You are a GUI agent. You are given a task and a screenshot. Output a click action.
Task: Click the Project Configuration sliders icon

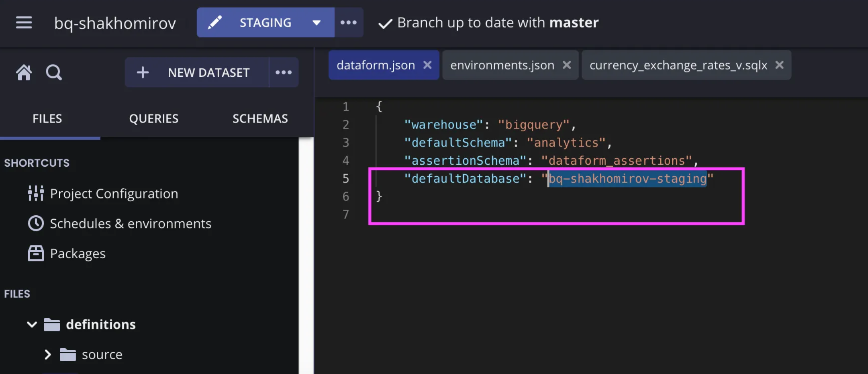click(36, 193)
